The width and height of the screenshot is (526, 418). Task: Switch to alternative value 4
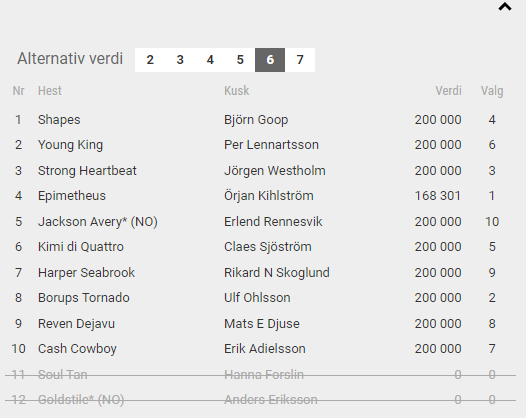point(210,60)
